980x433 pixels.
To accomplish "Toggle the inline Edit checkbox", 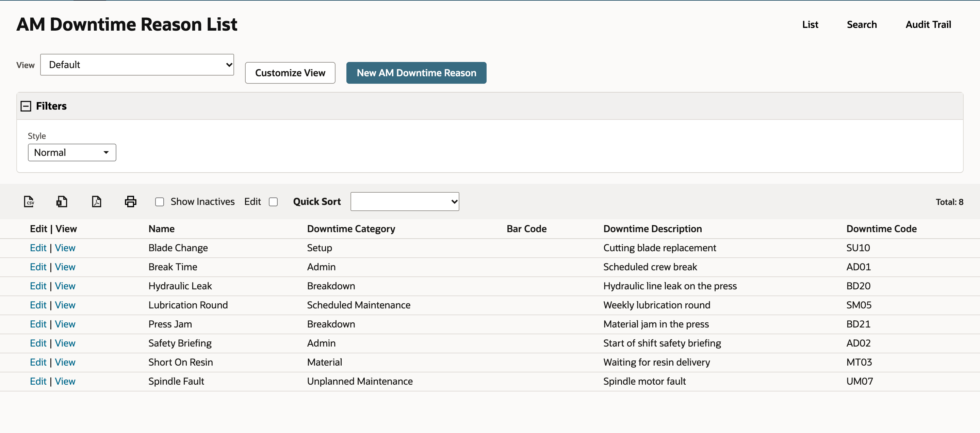I will pyautogui.click(x=273, y=202).
